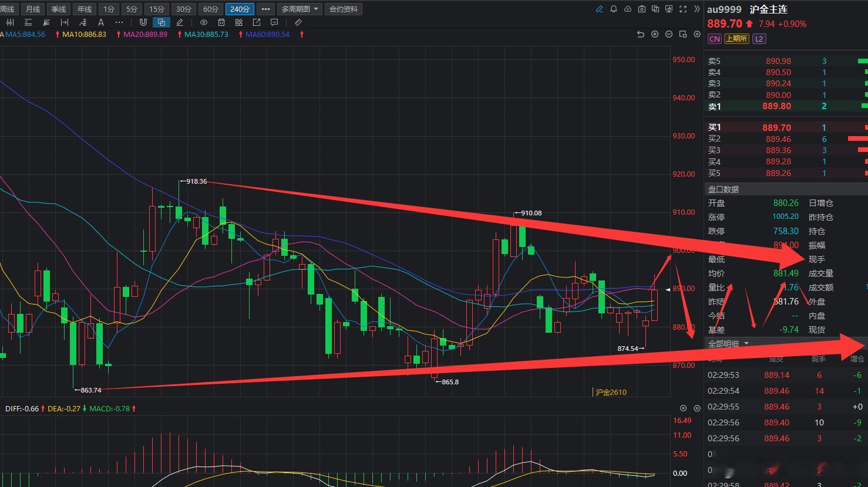Screen dimensions: 868x487
Task: Open the monitor chart display icon
Action: pos(669,9)
